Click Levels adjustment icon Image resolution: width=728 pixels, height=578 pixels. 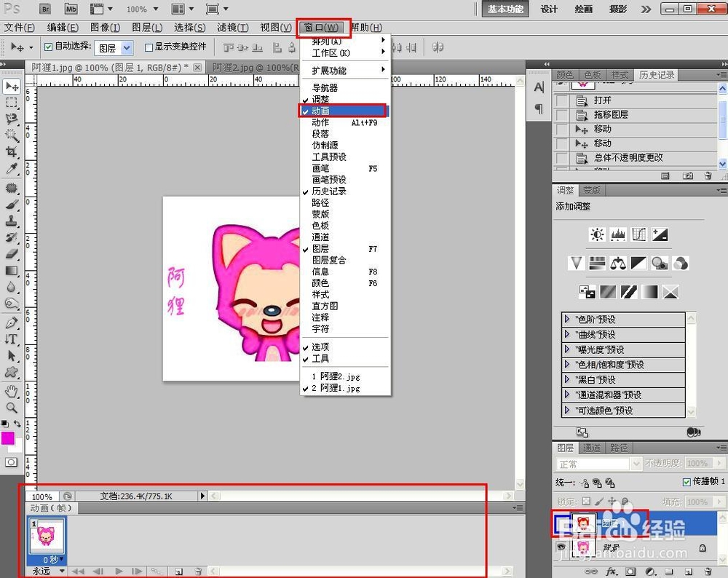point(618,234)
